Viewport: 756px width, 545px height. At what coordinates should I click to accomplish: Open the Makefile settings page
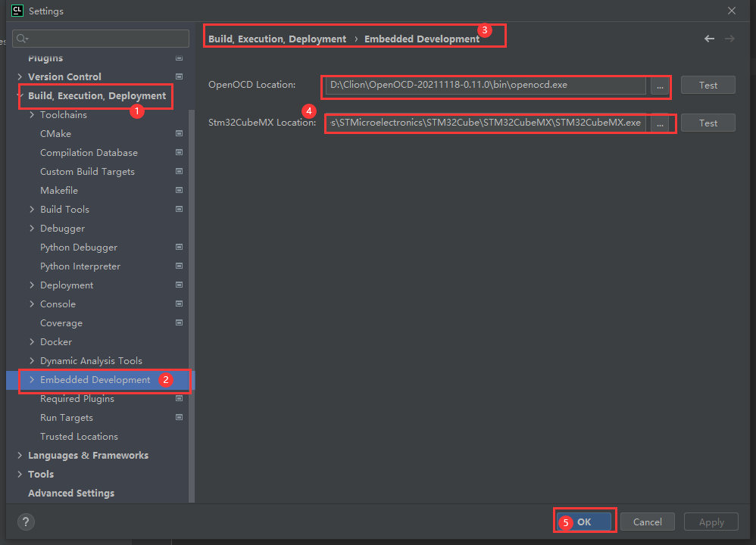pyautogui.click(x=59, y=190)
